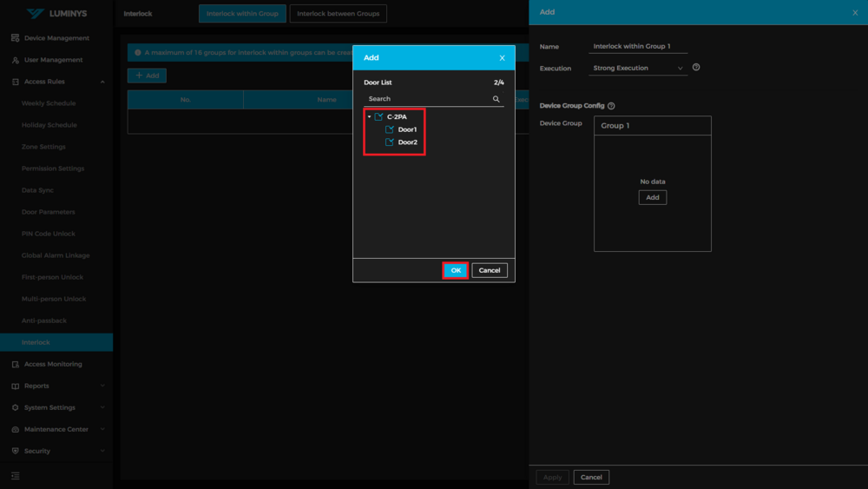Click the User Management sidebar icon
Screen dimensions: 868x489
pyautogui.click(x=16, y=60)
